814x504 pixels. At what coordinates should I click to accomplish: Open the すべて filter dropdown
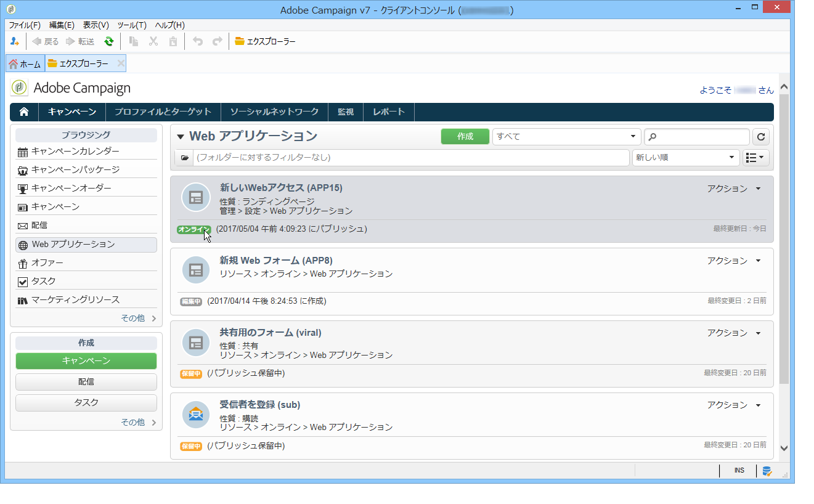pos(566,137)
